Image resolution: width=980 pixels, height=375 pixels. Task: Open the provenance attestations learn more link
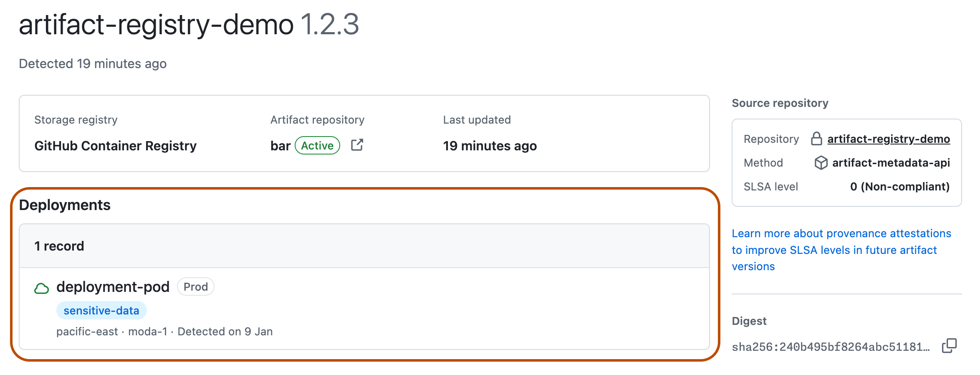click(841, 250)
